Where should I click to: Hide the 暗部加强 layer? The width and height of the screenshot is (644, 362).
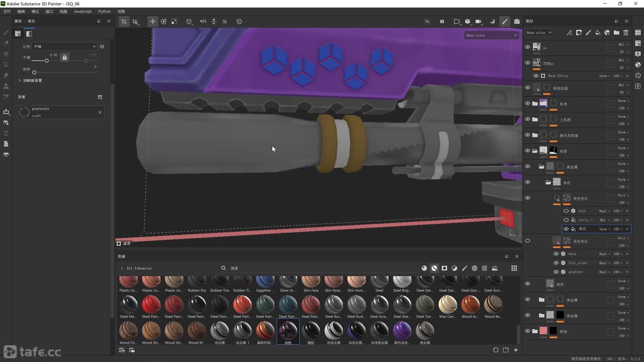[528, 87]
